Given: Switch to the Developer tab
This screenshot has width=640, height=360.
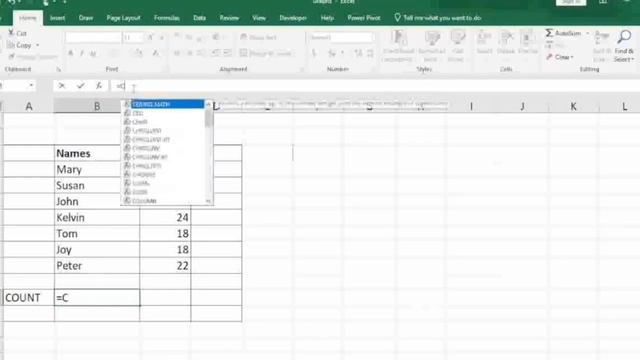Looking at the screenshot, I should click(293, 18).
